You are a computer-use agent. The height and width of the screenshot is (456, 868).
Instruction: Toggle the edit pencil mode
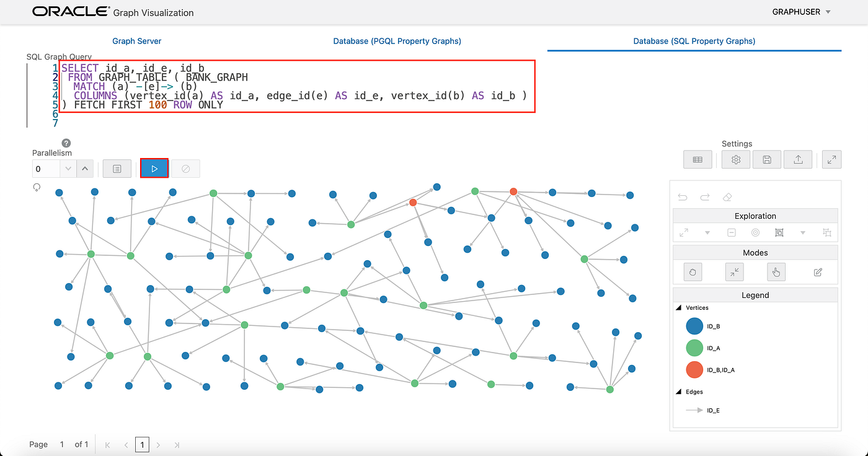click(x=817, y=271)
